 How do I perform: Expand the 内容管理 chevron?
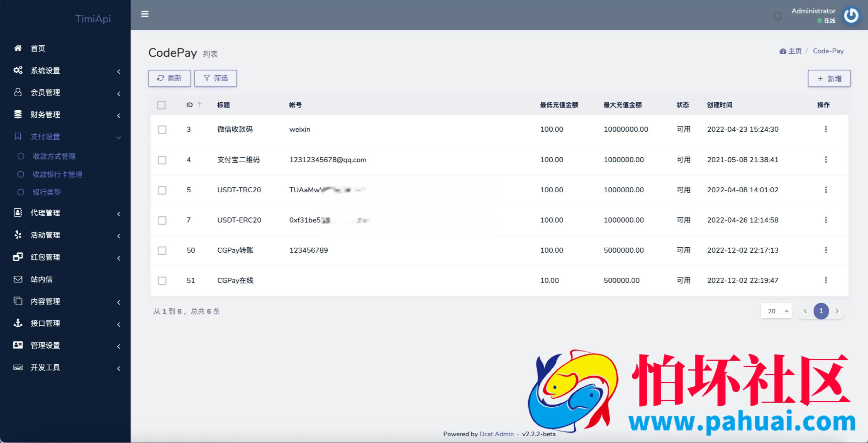[x=119, y=302]
